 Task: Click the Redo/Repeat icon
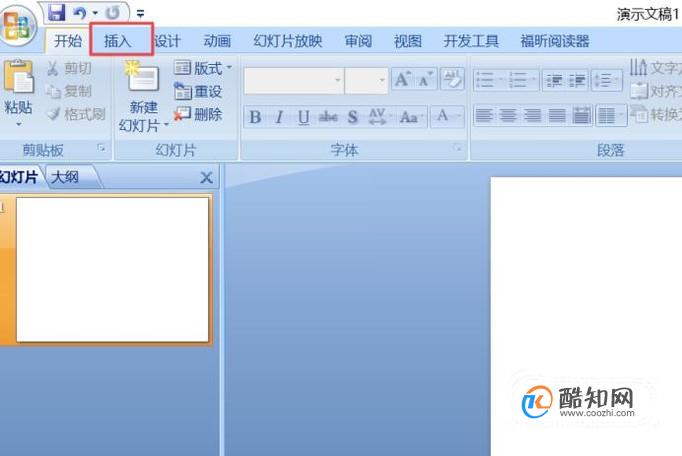click(x=113, y=13)
